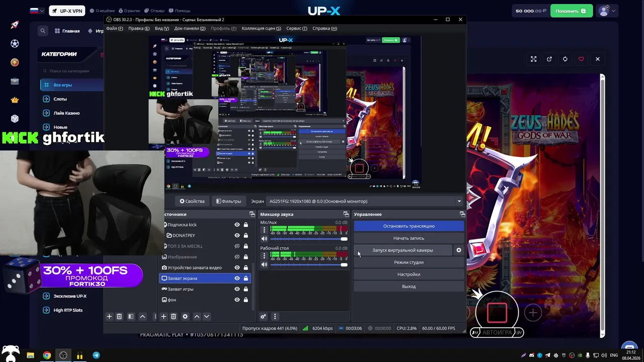The image size is (644, 362).
Task: Expand the Экран monitor dropdown
Action: point(459,201)
